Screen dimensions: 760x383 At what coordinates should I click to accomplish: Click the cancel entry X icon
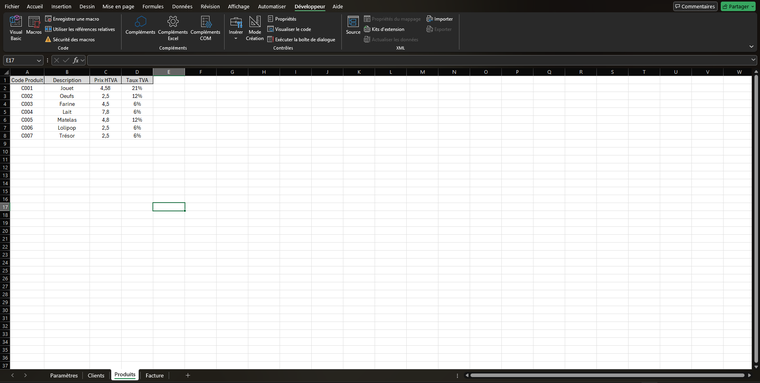point(57,61)
